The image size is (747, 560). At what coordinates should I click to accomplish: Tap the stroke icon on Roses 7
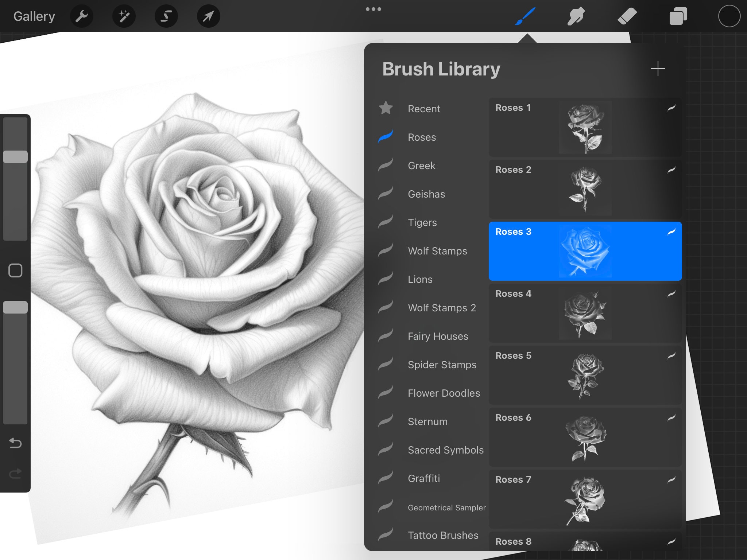(x=671, y=479)
